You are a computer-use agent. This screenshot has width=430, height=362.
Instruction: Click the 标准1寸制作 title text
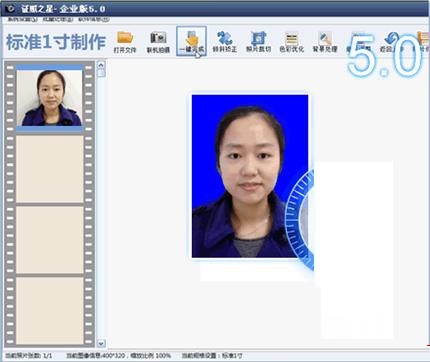coord(56,42)
